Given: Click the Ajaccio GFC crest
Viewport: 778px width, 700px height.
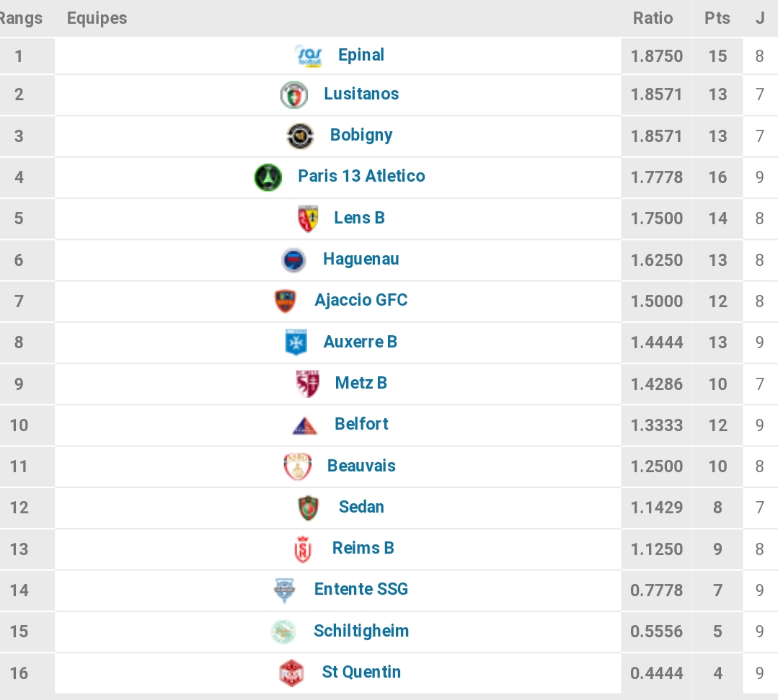Looking at the screenshot, I should (286, 301).
